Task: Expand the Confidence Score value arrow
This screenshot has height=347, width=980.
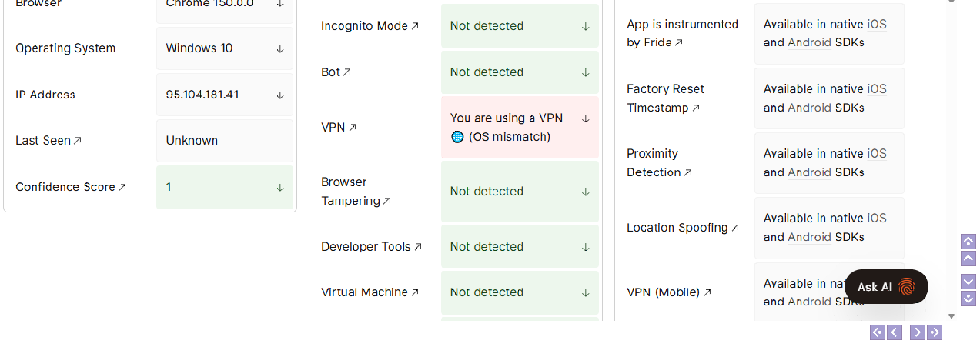Action: point(280,187)
